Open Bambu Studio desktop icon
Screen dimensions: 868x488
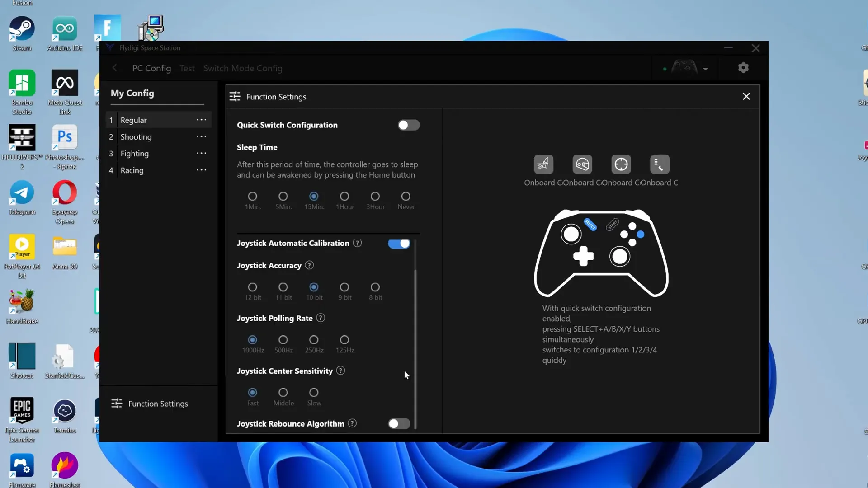point(22,93)
